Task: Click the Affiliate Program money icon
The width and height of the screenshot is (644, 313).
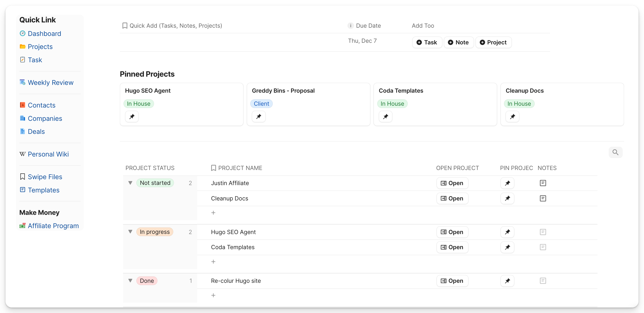Action: 22,226
